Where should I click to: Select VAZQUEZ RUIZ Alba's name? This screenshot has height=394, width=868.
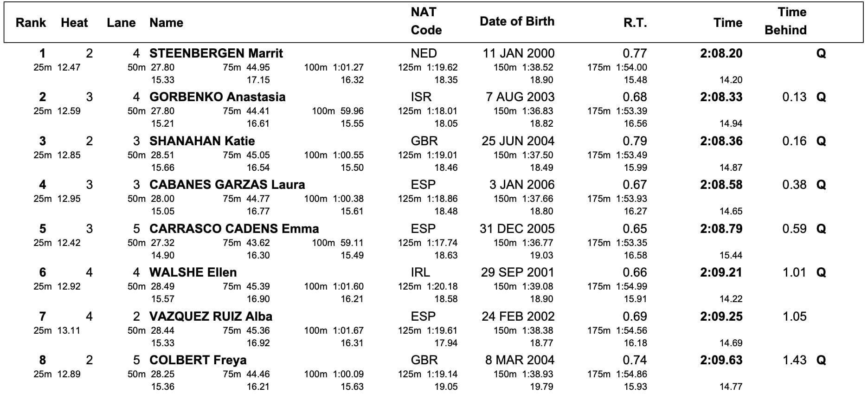point(211,316)
